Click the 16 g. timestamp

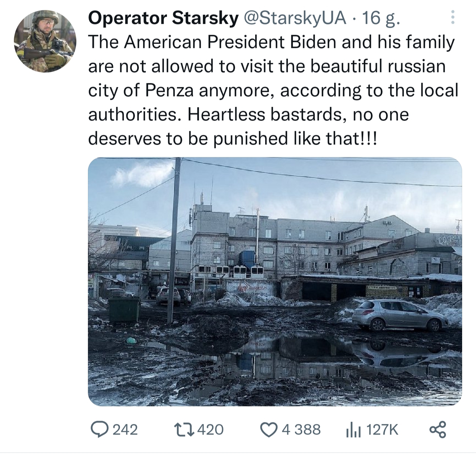[x=381, y=18]
